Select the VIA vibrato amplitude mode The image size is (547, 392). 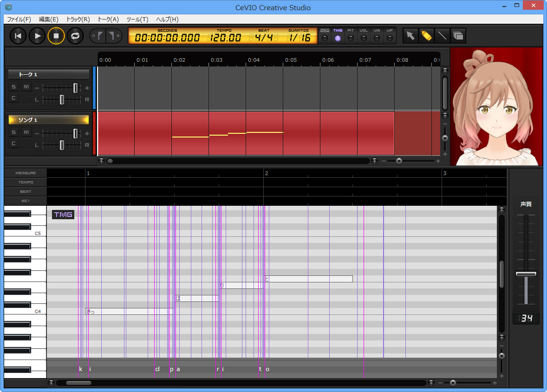point(377,36)
